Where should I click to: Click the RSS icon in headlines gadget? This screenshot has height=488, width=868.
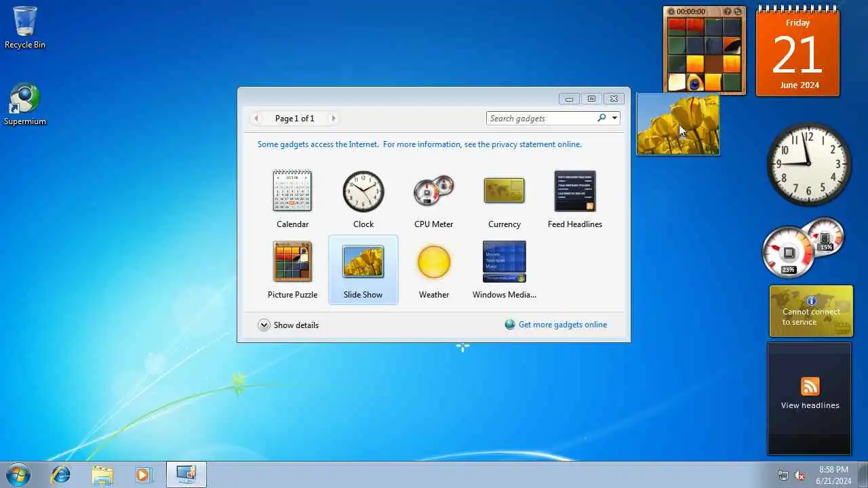click(810, 386)
